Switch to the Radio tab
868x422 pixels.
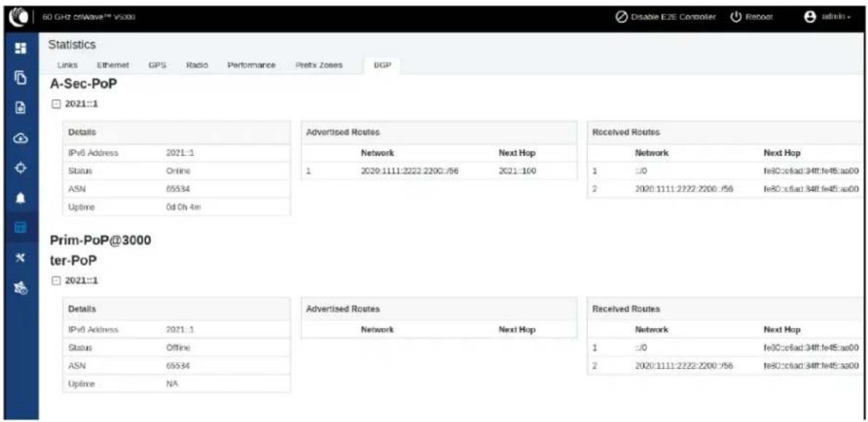coord(198,66)
